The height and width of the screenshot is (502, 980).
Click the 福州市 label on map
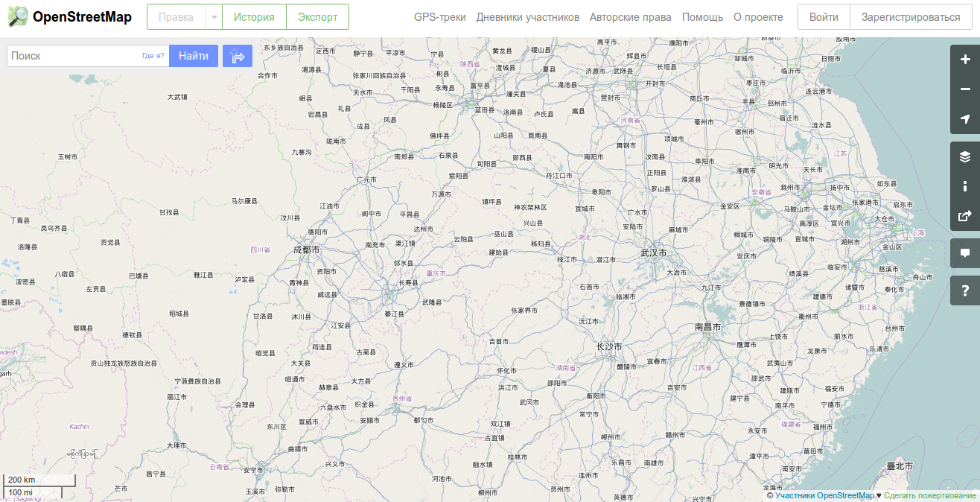point(823,427)
